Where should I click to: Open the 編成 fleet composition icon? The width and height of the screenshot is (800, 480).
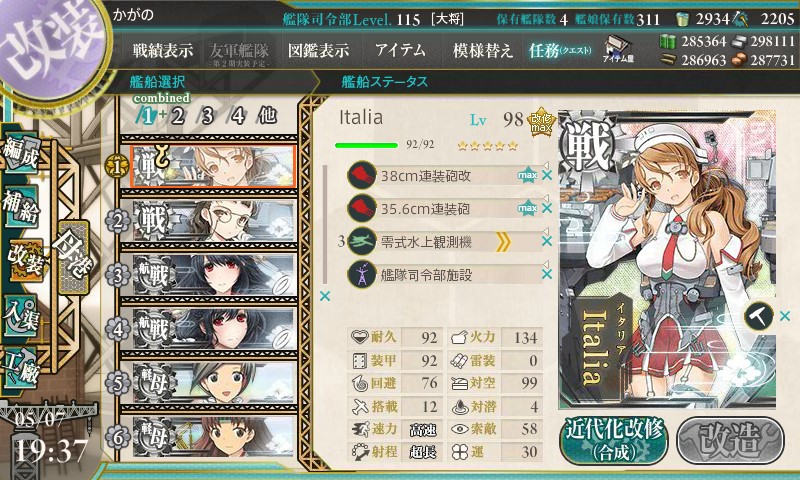pos(21,153)
